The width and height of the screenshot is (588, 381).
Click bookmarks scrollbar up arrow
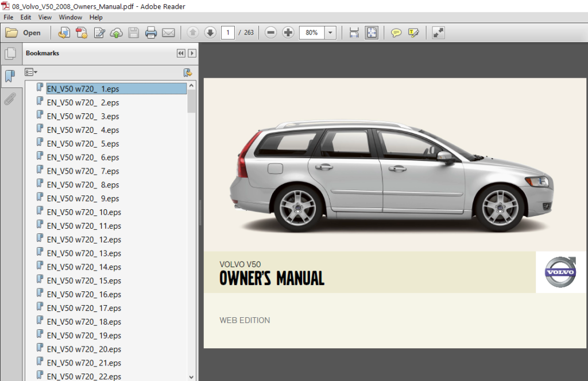[x=191, y=86]
